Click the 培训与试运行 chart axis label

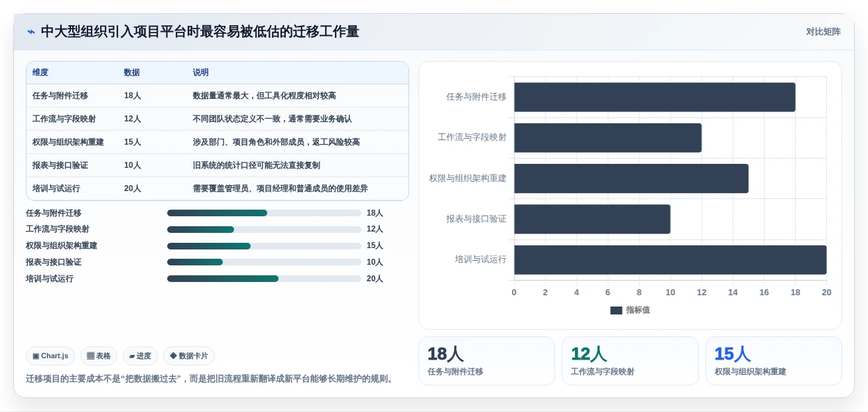coord(481,259)
